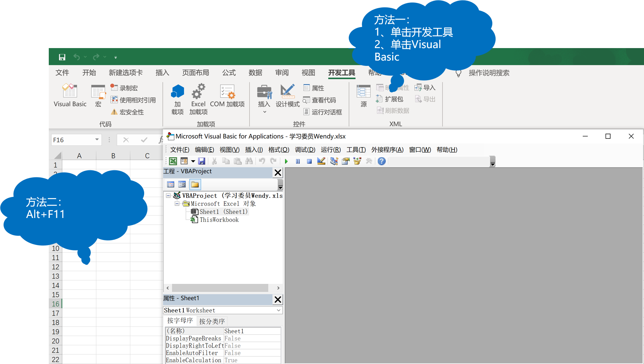Open control Properties (属性)
Screen dimensions: 644x364
(x=314, y=88)
